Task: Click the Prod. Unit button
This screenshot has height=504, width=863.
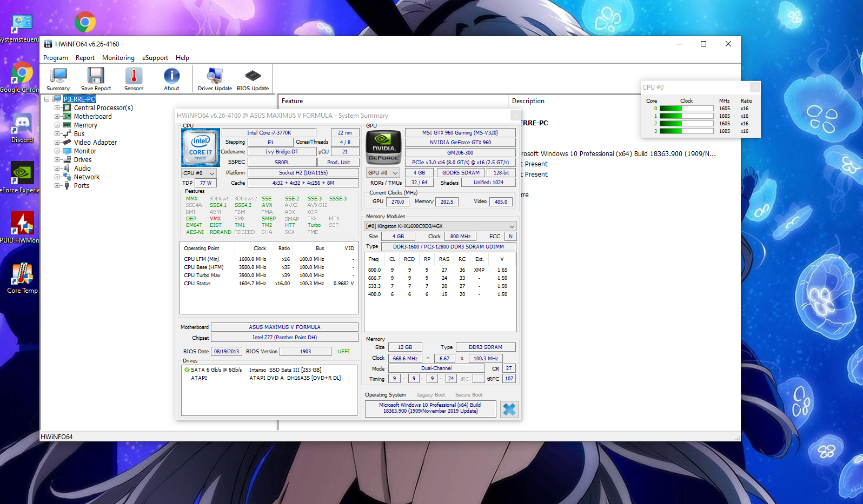Action: coord(338,162)
